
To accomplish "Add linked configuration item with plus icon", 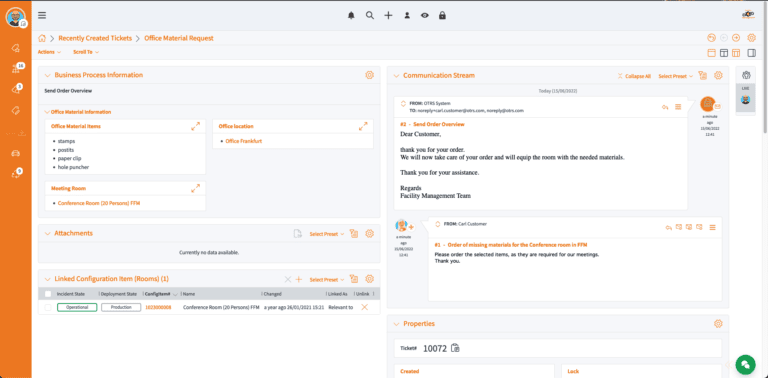I will (299, 279).
